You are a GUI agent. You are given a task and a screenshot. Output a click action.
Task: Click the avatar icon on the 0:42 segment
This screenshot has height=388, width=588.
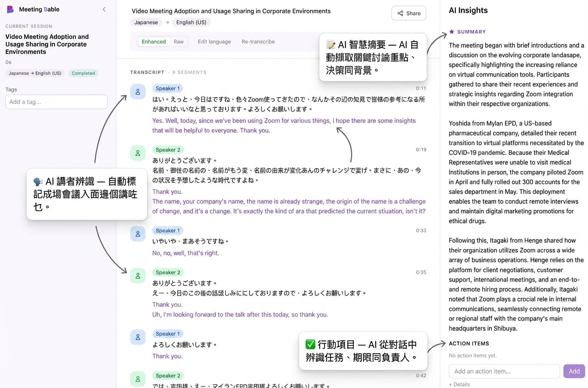tap(138, 379)
